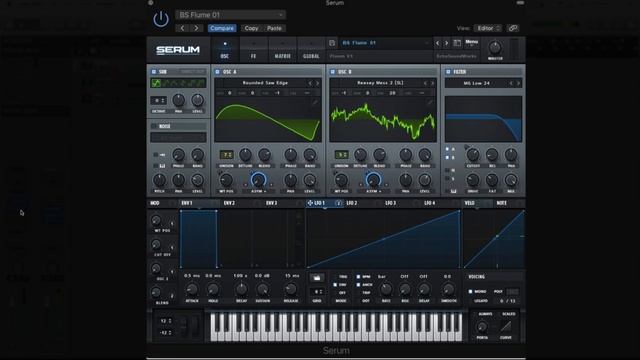This screenshot has width=640, height=360.
Task: Switch to the FX tab
Action: click(x=253, y=51)
